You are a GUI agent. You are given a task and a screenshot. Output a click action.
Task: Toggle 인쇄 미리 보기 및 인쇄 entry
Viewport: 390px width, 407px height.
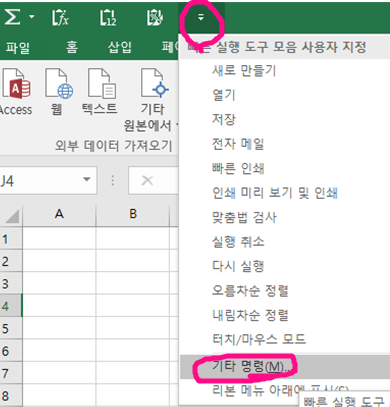(285, 193)
